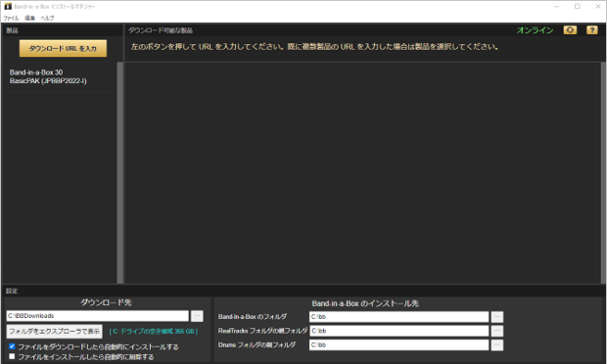Browse for download destination folder

click(x=197, y=316)
